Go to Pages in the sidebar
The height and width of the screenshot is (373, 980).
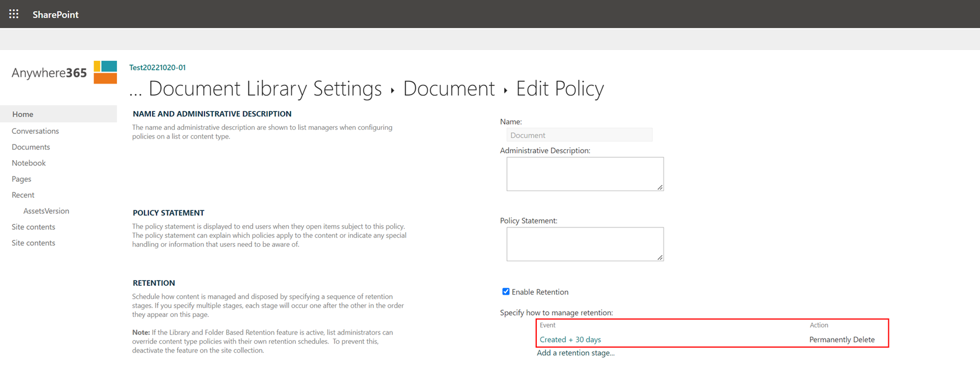click(x=22, y=179)
